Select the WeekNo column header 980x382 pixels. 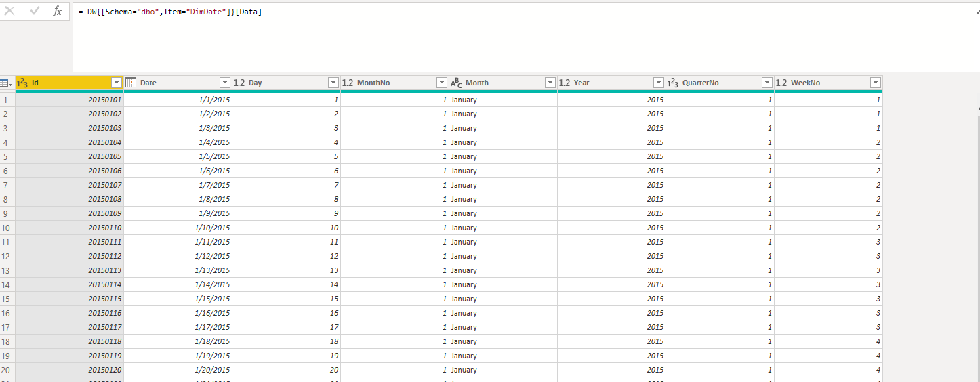pos(828,83)
